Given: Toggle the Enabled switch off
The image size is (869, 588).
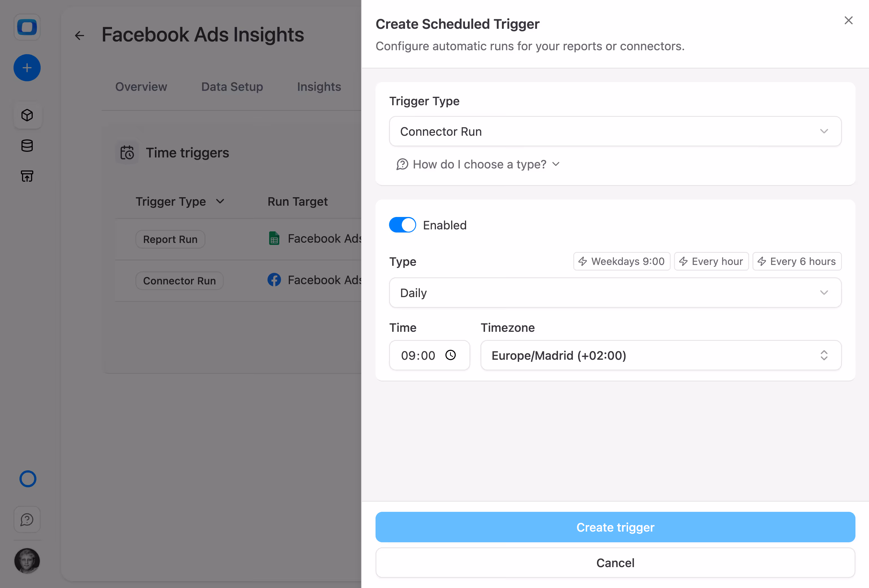Looking at the screenshot, I should [x=402, y=225].
